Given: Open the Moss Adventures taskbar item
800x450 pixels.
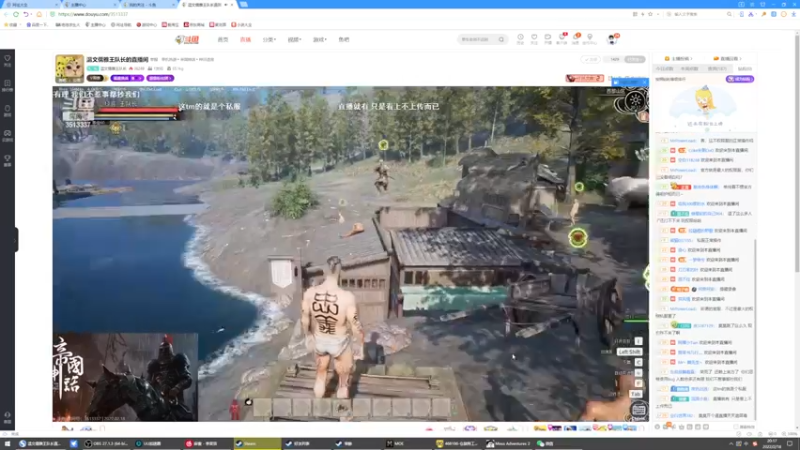Looking at the screenshot, I should point(508,444).
